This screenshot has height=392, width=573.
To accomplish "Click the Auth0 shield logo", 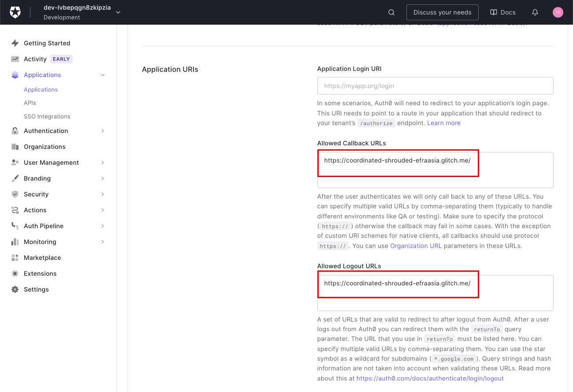I will [15, 12].
